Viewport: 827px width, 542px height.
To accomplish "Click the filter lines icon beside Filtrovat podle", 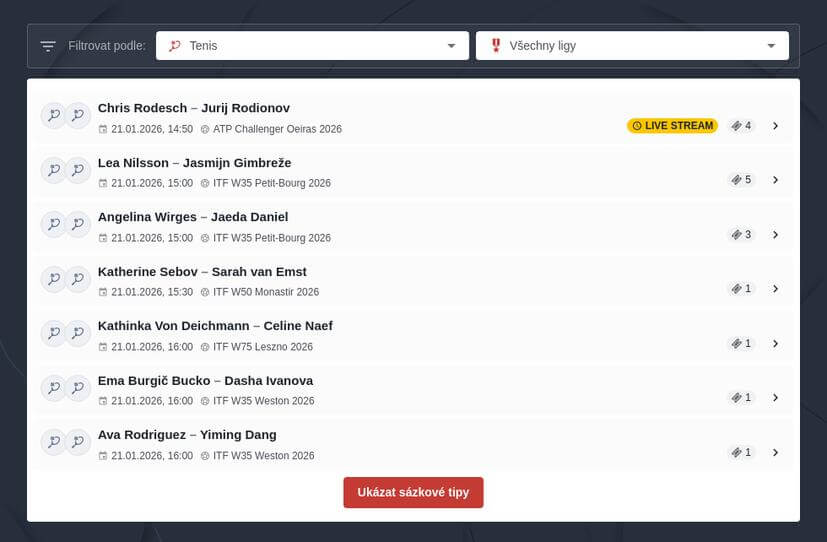I will [48, 46].
